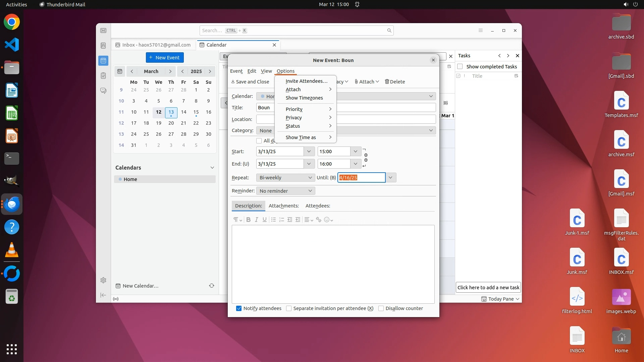Click the Location input field
Screen dimensions: 644x362
[x=386, y=119]
